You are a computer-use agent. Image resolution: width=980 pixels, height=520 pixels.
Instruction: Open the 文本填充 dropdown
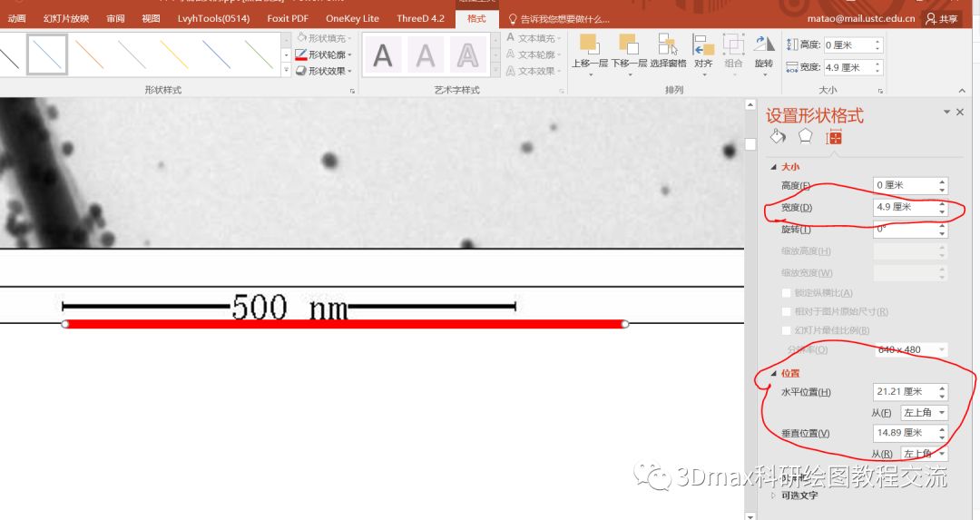click(x=534, y=38)
